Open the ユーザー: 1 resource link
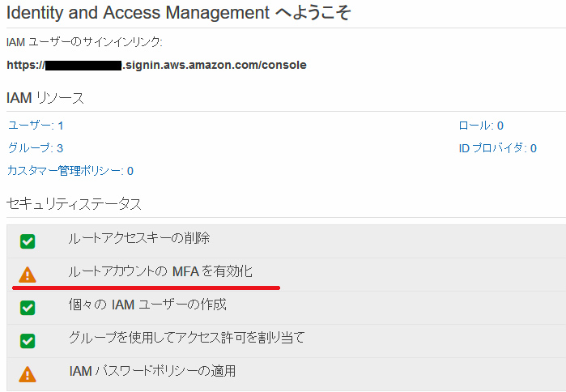566x392 pixels. (x=36, y=126)
